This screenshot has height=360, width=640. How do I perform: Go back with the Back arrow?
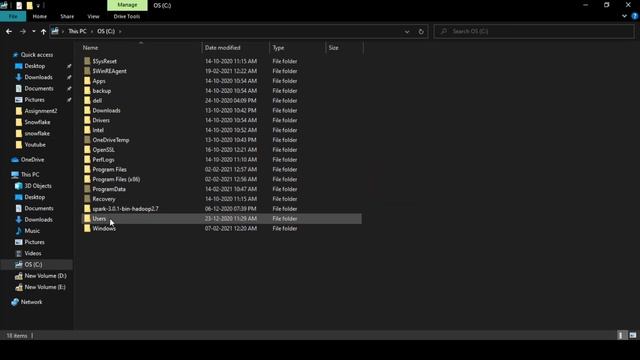(x=9, y=31)
